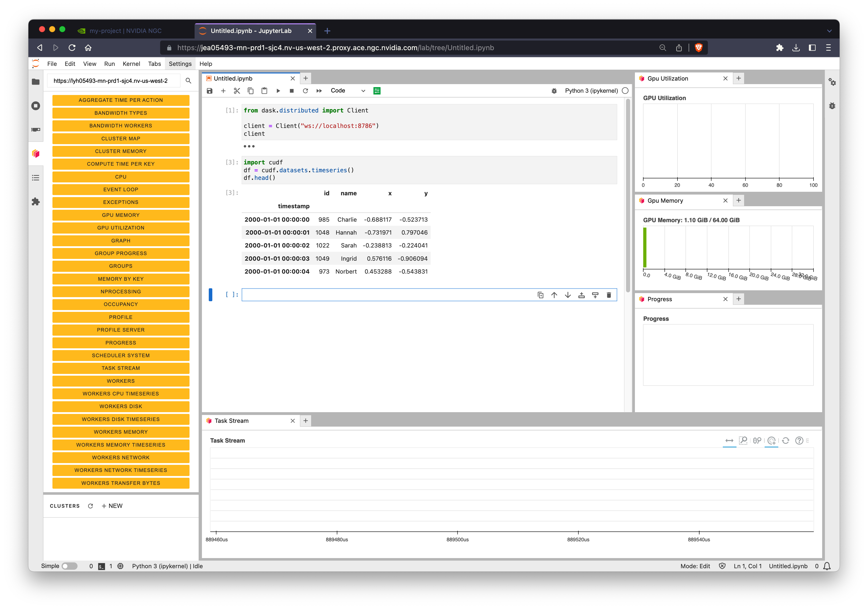The image size is (868, 609).
Task: Click the Dask dashboard URL field
Action: click(114, 81)
